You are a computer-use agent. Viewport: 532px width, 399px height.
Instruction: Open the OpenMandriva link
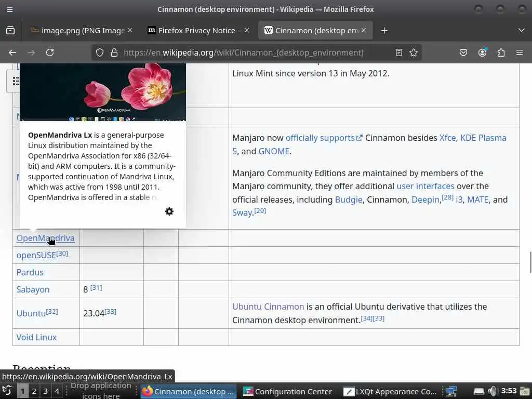(46, 238)
